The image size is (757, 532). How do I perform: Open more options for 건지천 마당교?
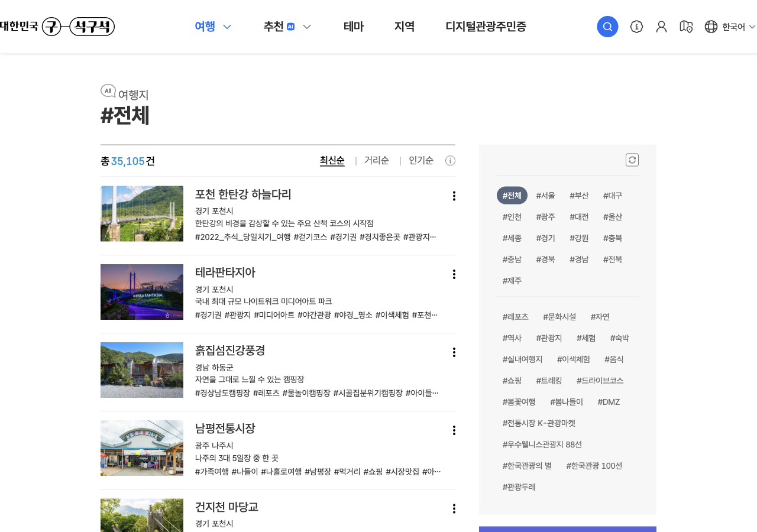point(454,509)
